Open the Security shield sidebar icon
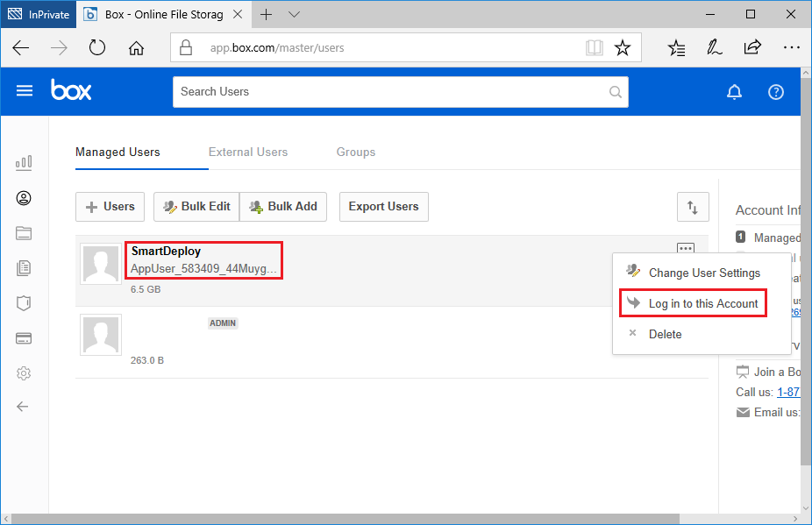 click(x=24, y=303)
